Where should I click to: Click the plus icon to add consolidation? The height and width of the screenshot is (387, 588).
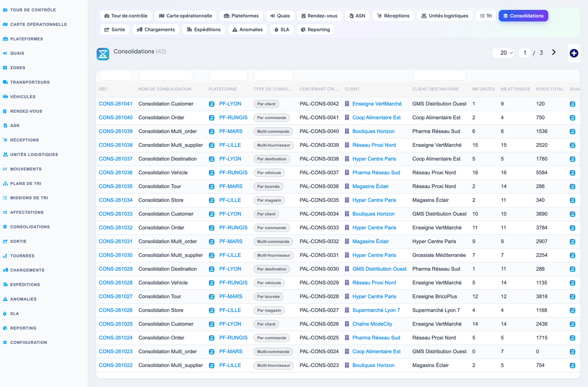(x=574, y=53)
